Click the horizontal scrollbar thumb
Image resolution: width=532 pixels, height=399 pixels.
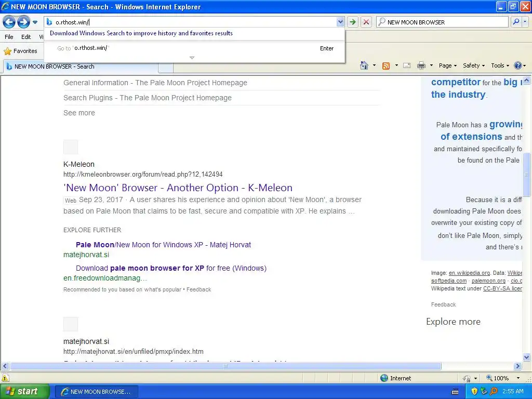point(225,366)
